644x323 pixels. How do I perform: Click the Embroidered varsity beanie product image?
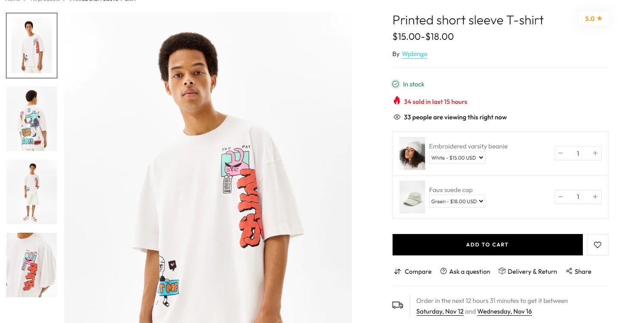[412, 153]
